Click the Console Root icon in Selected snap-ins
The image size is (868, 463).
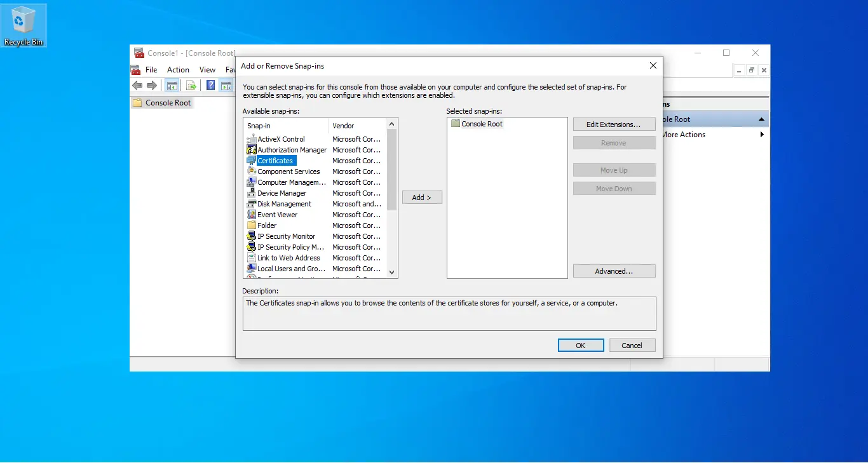pyautogui.click(x=455, y=124)
